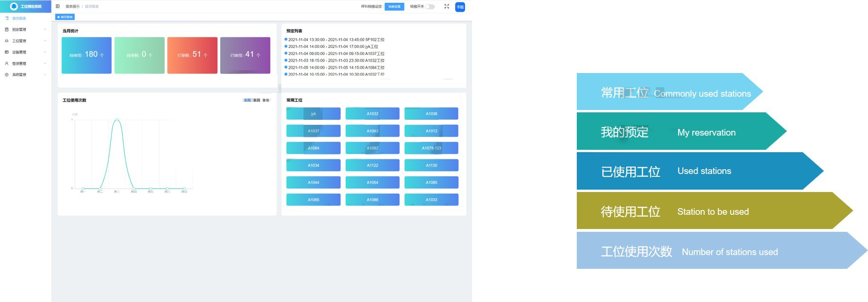Click the 预定管理 calendar icon in sidebar
The height and width of the screenshot is (302, 868).
(7, 29)
